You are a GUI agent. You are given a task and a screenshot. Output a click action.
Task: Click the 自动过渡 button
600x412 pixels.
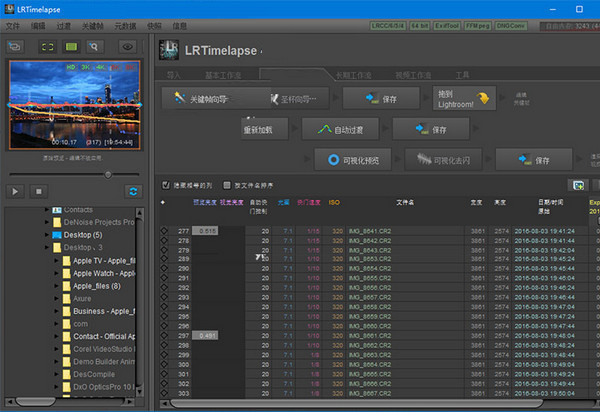tap(339, 129)
